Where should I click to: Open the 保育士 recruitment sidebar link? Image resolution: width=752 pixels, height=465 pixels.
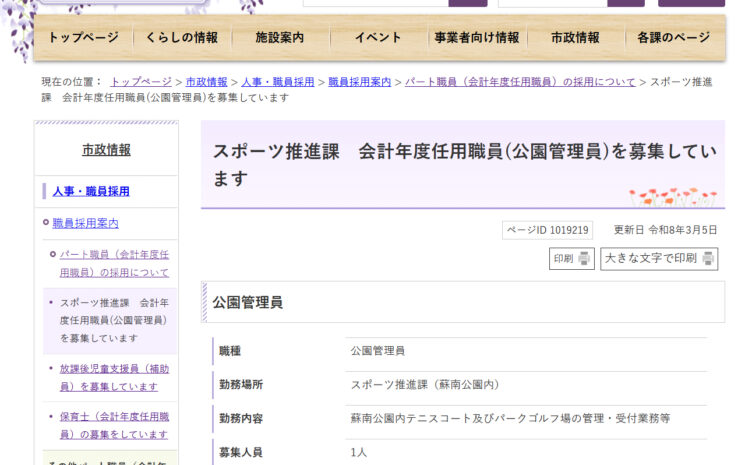(113, 425)
